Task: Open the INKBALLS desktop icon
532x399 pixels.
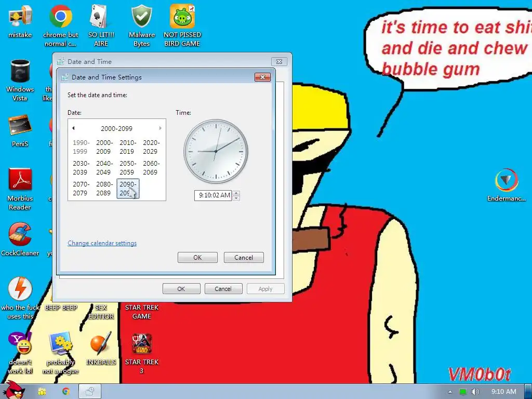Action: coord(101,349)
